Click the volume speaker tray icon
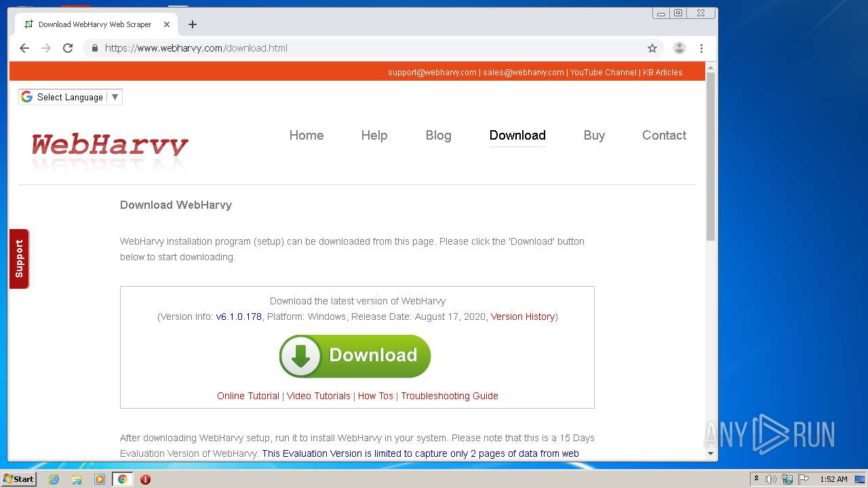 (771, 479)
